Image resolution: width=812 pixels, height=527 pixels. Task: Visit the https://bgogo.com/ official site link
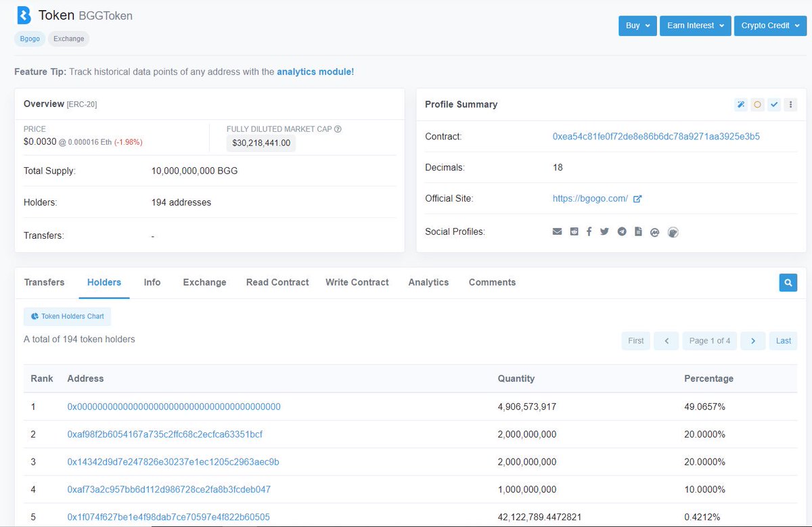pos(590,199)
